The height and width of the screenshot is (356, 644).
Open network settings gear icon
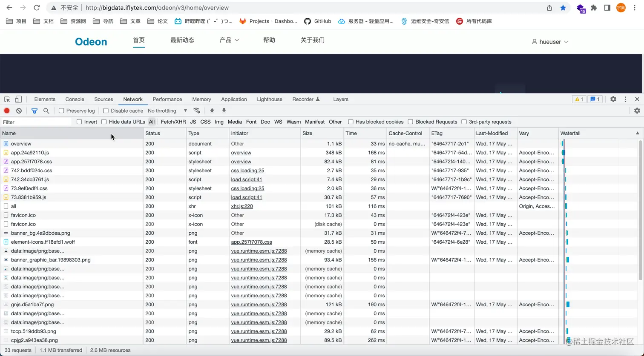coord(637,111)
